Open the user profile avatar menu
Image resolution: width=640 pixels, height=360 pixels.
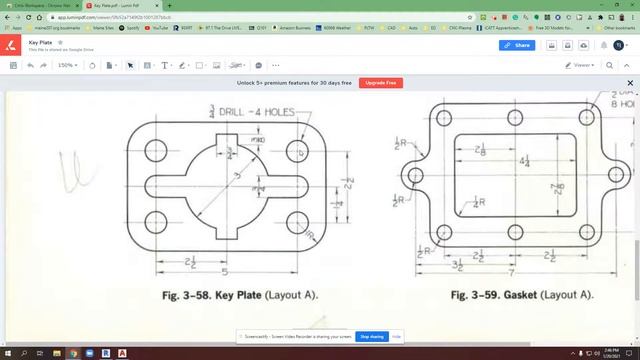click(x=619, y=45)
